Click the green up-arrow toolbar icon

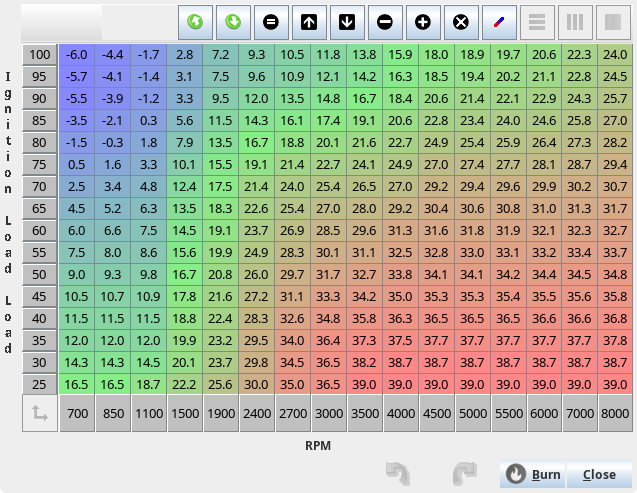[194, 21]
